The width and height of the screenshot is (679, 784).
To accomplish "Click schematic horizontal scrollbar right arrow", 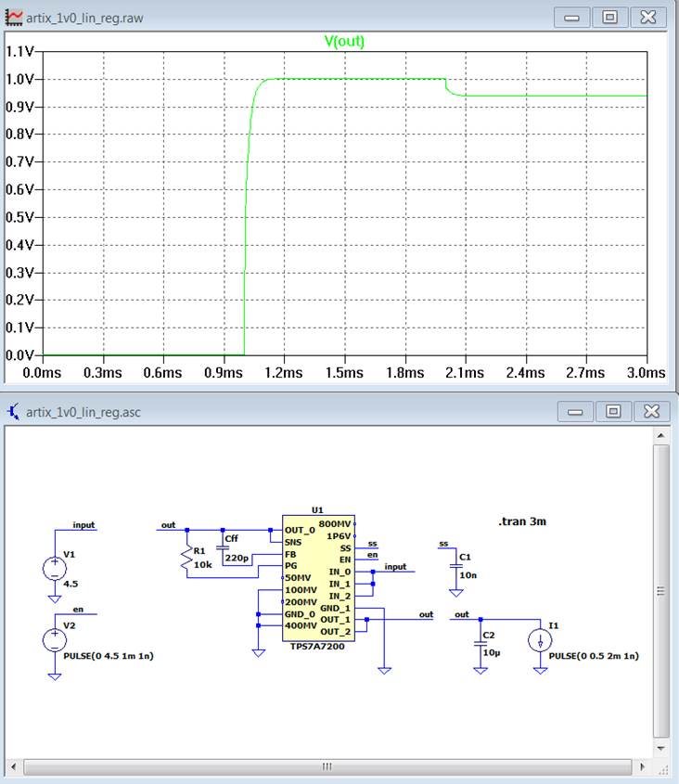I will click(642, 766).
